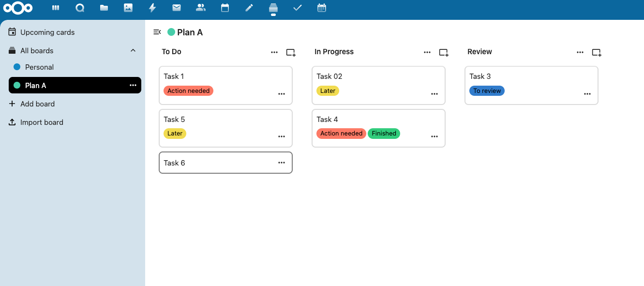Add a card to the Review list
Viewport: 644px width, 286px height.
point(596,52)
